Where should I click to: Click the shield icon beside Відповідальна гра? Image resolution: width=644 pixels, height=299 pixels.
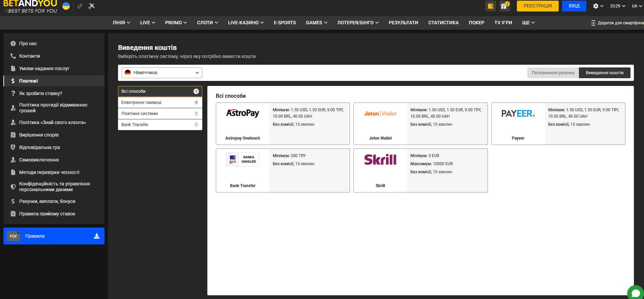click(13, 147)
